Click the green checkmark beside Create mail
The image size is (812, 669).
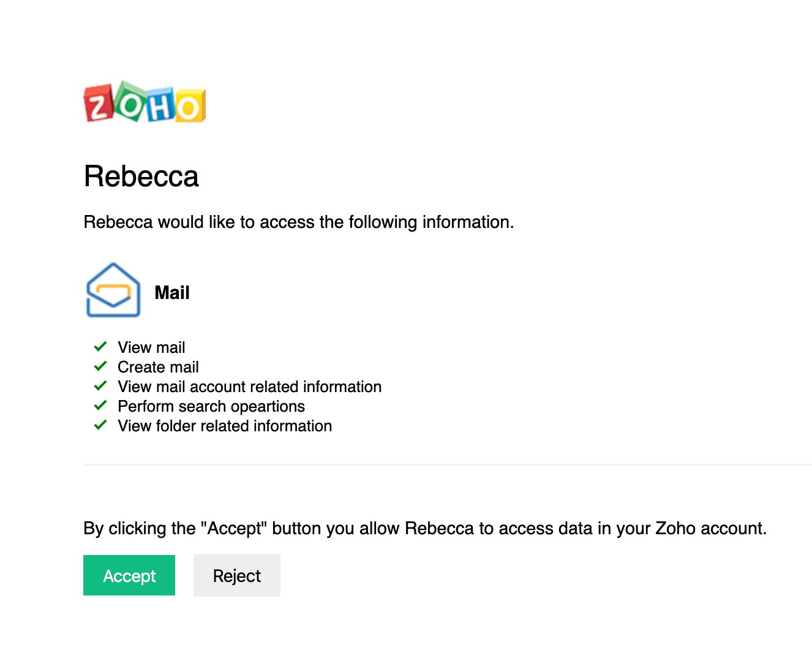pyautogui.click(x=100, y=366)
